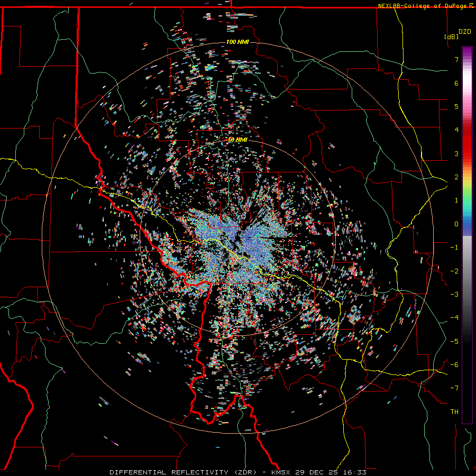Select the "0" value on color scale

click(456, 224)
